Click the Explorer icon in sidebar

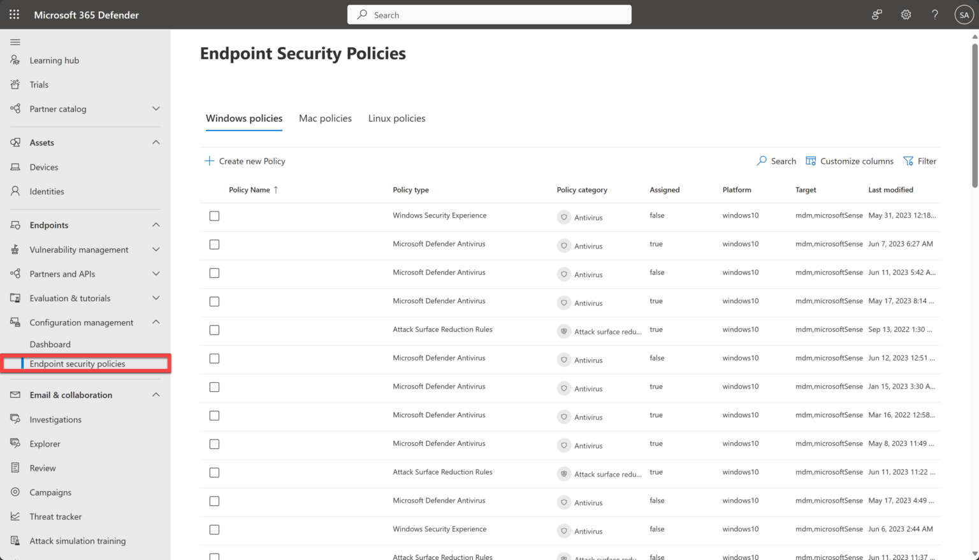click(x=15, y=443)
